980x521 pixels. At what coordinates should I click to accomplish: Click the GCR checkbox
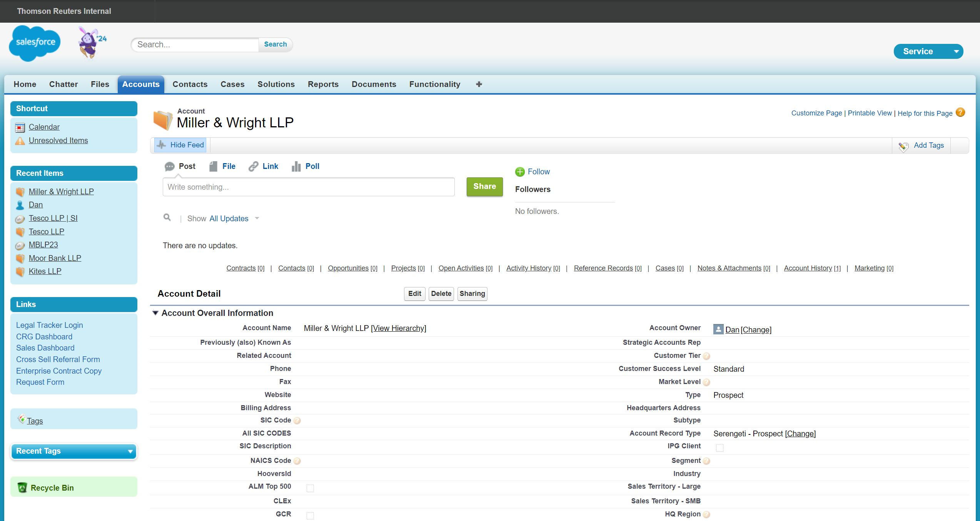click(x=310, y=516)
